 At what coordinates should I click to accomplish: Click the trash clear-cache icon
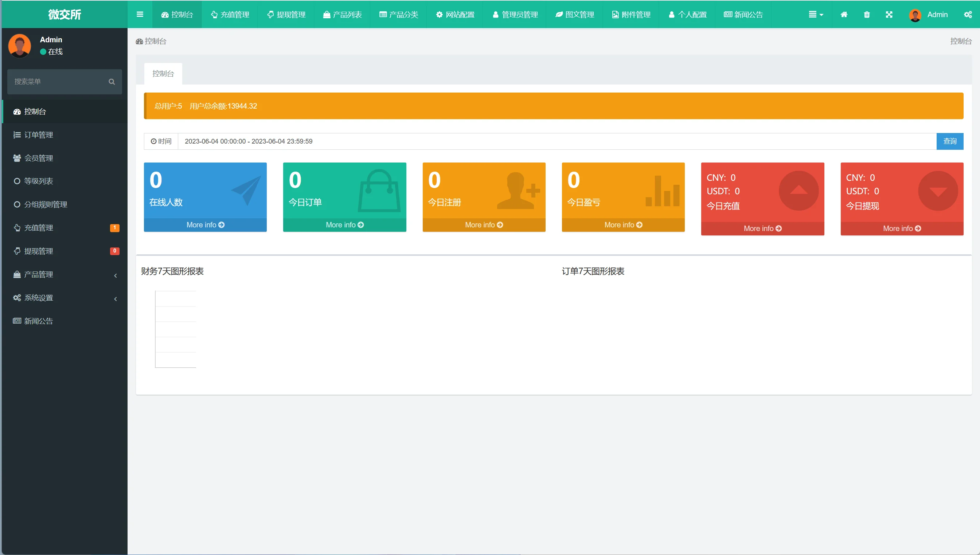click(867, 15)
